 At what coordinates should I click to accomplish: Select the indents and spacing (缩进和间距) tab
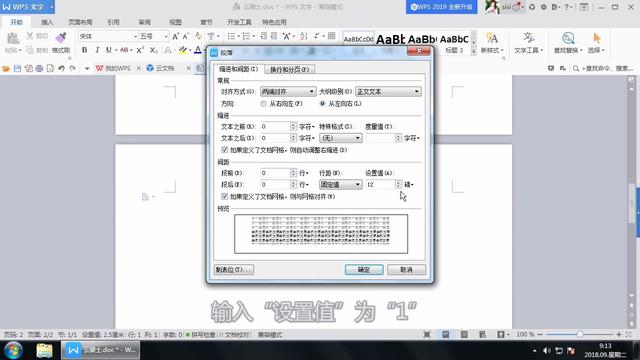(239, 69)
